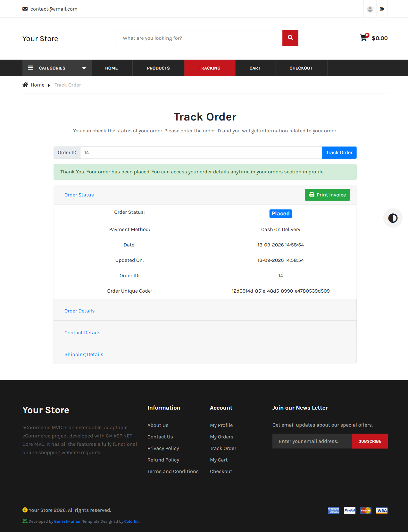
Task: Toggle dark mode contrast button
Action: click(x=393, y=218)
